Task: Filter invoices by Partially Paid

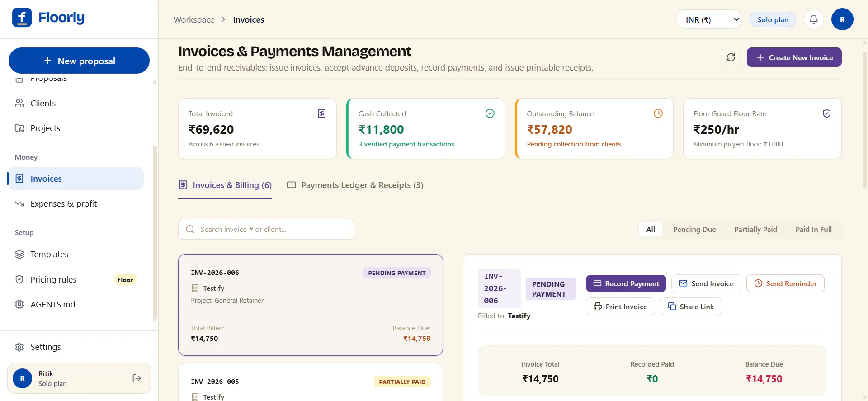Action: click(x=755, y=230)
